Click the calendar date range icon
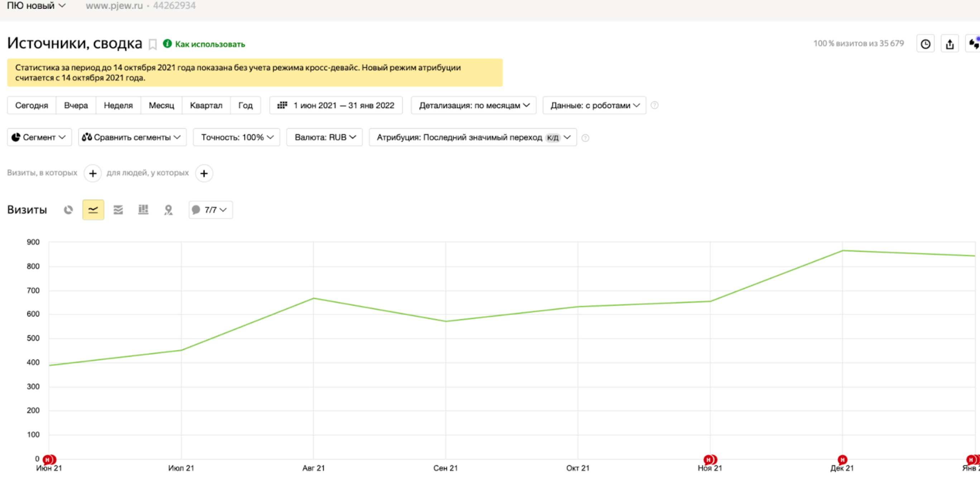Image resolution: width=980 pixels, height=489 pixels. 282,105
